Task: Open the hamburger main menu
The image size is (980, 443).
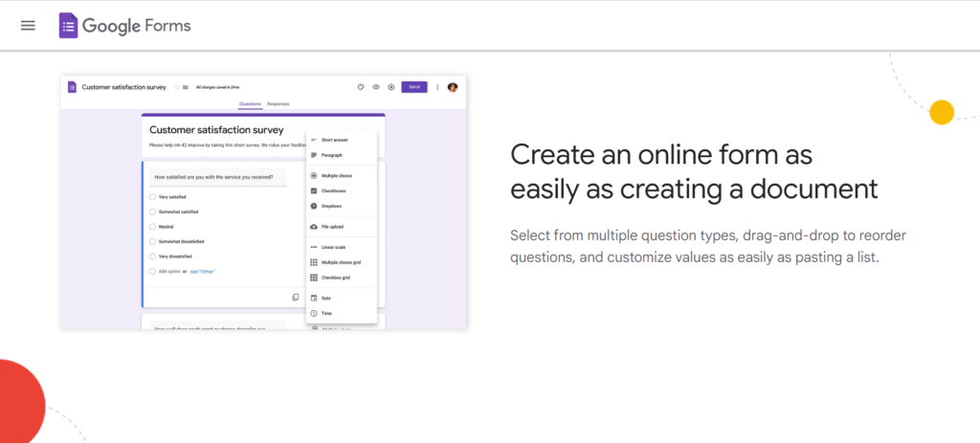Action: point(28,26)
